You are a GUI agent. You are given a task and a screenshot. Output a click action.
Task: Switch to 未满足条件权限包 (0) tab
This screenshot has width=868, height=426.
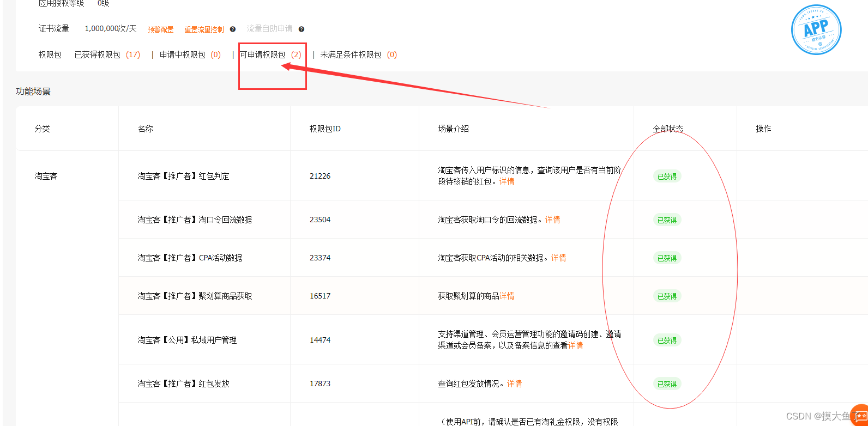359,54
